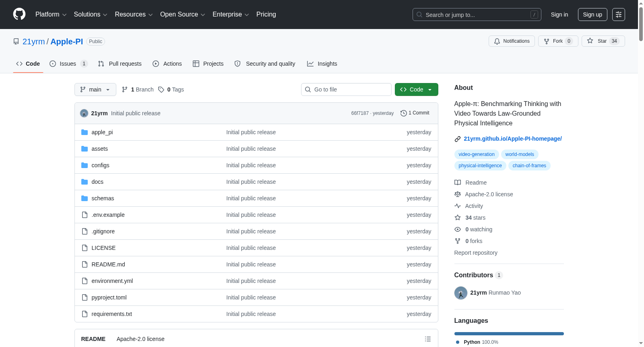Click the .env.example file icon

tap(85, 215)
